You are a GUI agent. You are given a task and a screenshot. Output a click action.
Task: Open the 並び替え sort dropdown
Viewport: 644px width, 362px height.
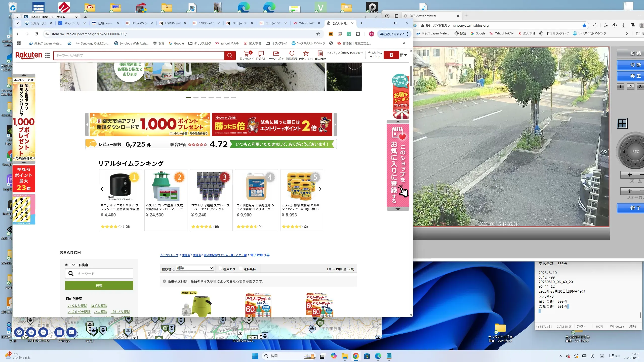(x=195, y=268)
